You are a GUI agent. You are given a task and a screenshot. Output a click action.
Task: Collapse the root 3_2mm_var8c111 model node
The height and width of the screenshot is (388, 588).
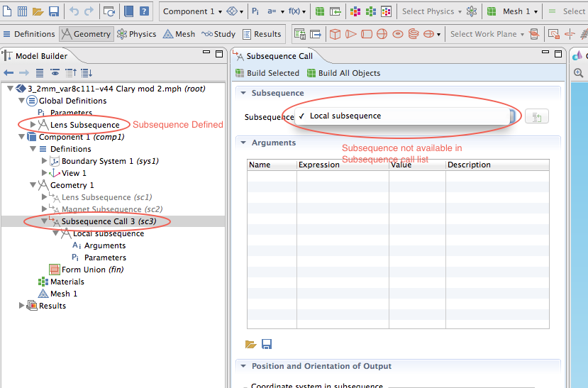click(x=10, y=89)
